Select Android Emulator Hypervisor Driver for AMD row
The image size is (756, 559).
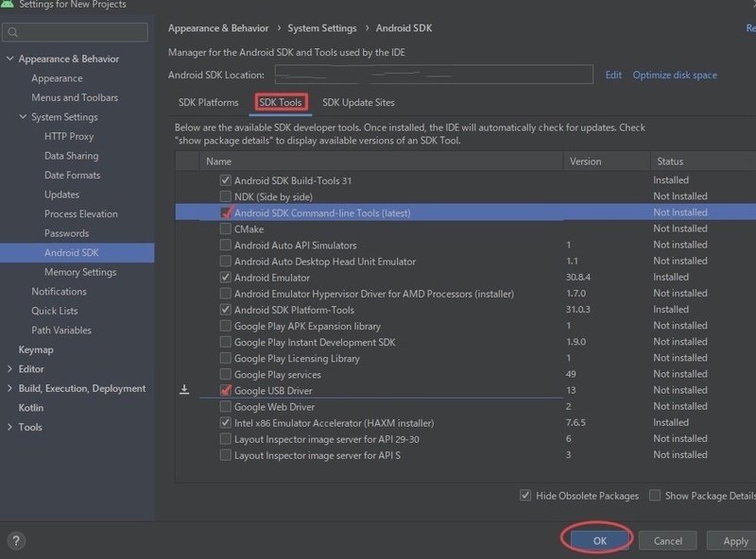[465, 294]
